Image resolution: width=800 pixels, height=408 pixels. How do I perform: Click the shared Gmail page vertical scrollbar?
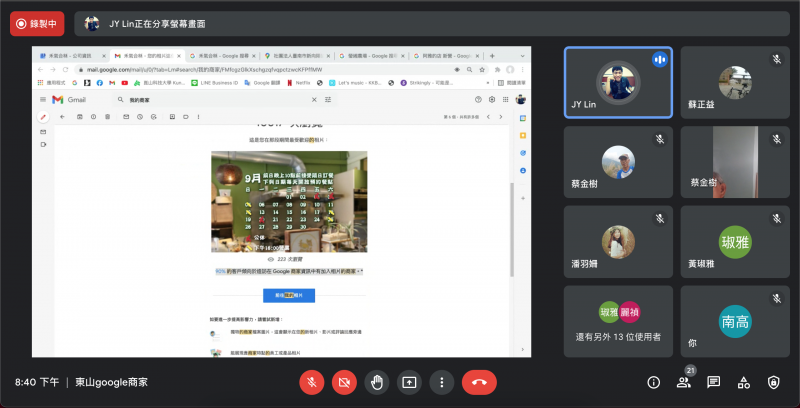pos(512,230)
